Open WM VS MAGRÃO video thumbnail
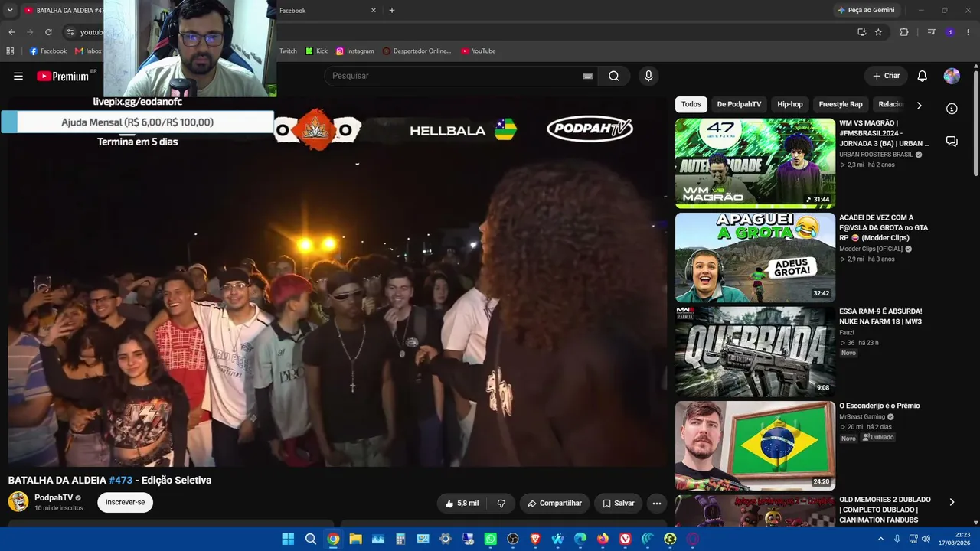Image resolution: width=980 pixels, height=551 pixels. [x=755, y=163]
